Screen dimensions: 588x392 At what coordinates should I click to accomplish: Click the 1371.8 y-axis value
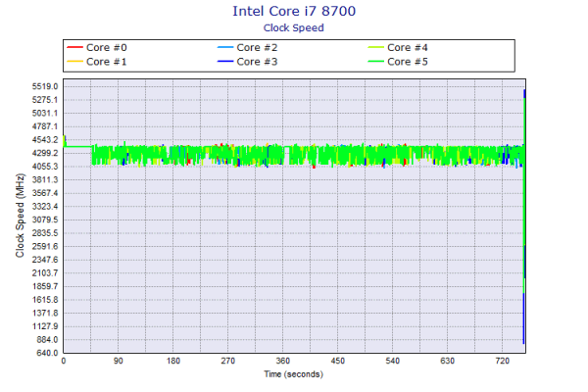point(45,313)
